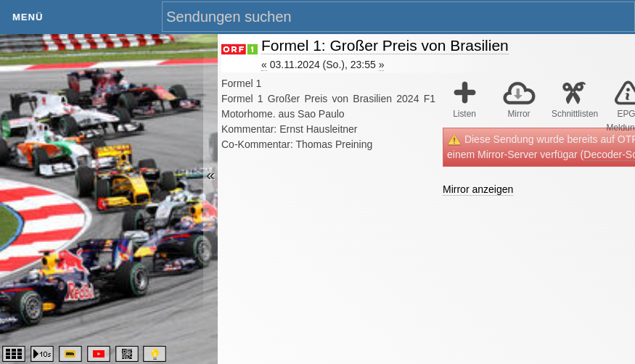This screenshot has width=635, height=364.
Task: Show the QR code for this broadcast
Action: click(127, 354)
